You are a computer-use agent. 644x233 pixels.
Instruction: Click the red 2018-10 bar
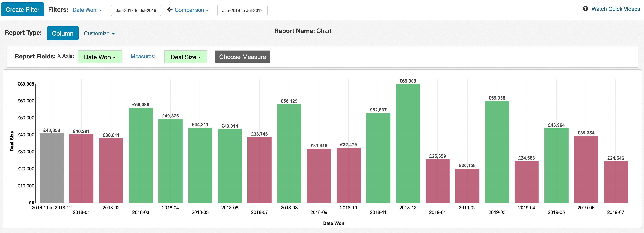349,175
